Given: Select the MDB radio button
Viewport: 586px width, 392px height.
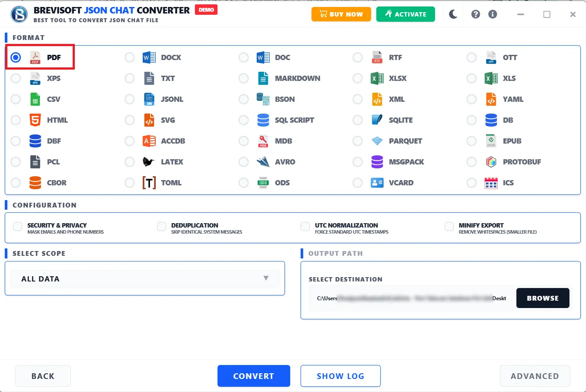Looking at the screenshot, I should (x=244, y=141).
